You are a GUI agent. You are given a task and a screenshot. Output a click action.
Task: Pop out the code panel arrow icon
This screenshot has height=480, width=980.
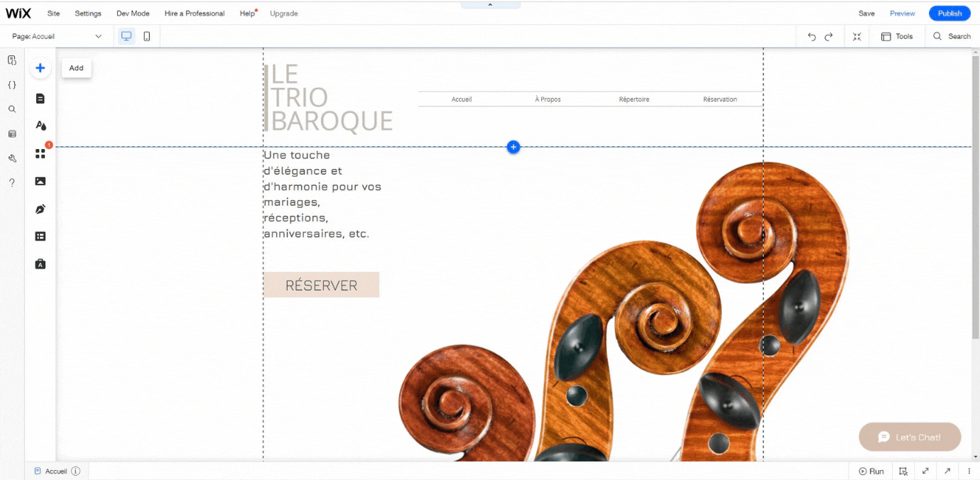click(947, 471)
